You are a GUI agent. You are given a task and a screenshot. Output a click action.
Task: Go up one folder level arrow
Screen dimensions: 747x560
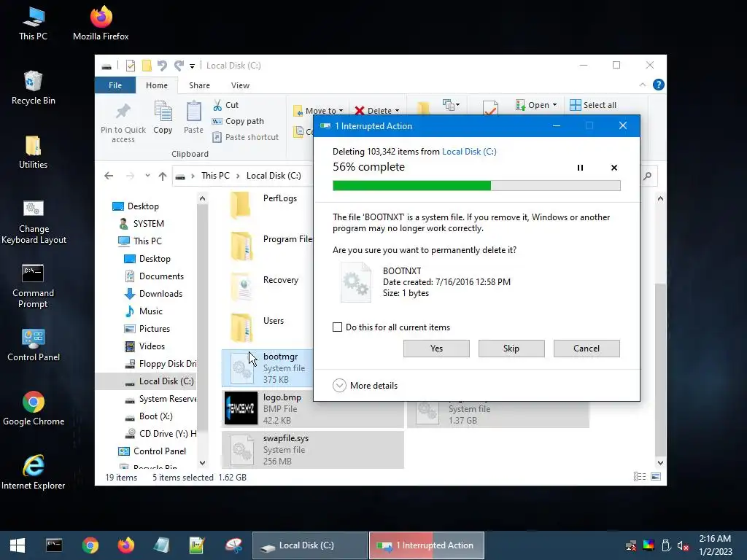[163, 176]
